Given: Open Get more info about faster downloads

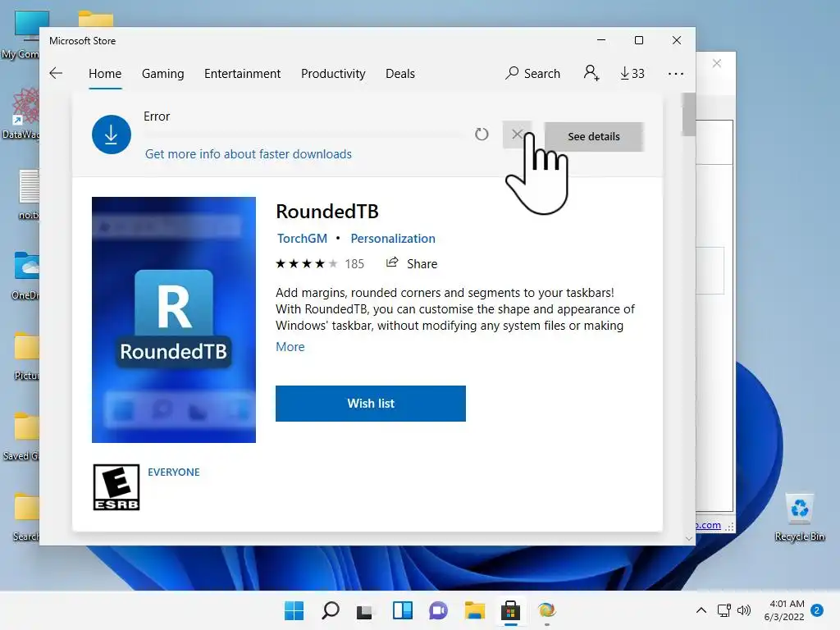Looking at the screenshot, I should click(x=249, y=154).
